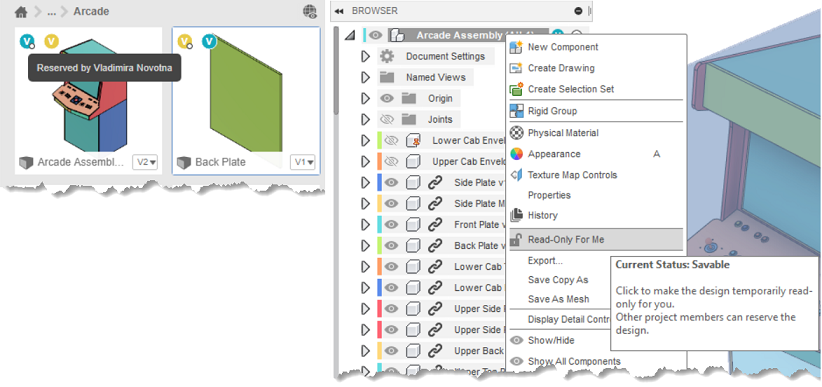Viewport: 822px width, 387px height.
Task: Click Back Plate file name in data panel
Action: [220, 162]
